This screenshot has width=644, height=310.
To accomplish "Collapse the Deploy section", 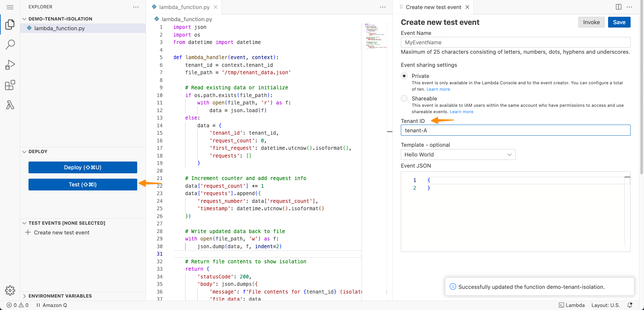I will pos(38,151).
